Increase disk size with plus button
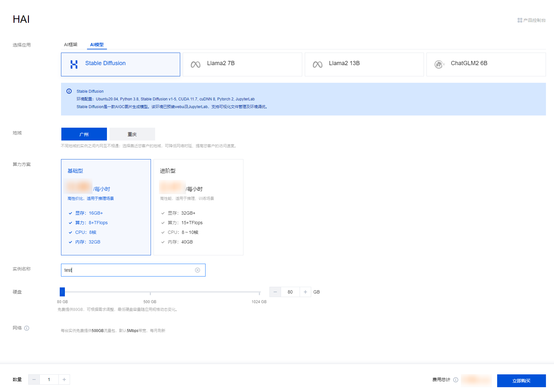This screenshot has height=392, width=554. (305, 292)
